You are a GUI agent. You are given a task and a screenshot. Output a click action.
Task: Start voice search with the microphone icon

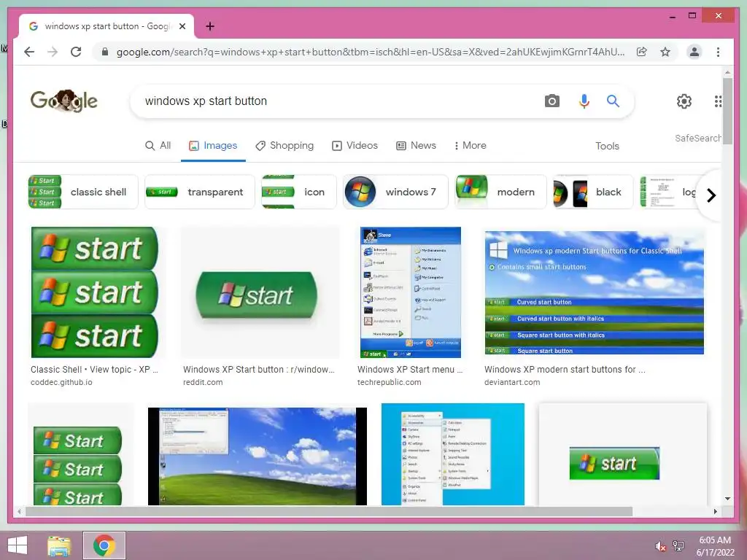(x=584, y=101)
